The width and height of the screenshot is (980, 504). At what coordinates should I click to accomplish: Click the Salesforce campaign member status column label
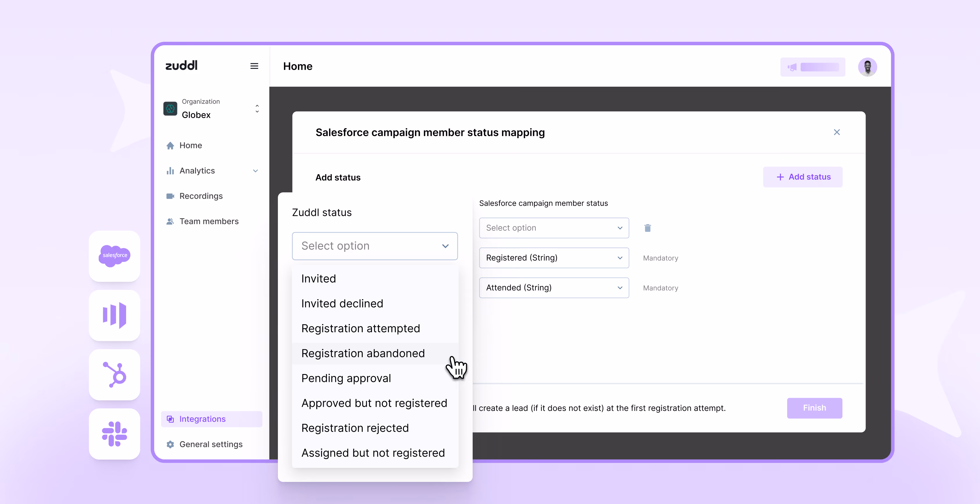pos(543,203)
